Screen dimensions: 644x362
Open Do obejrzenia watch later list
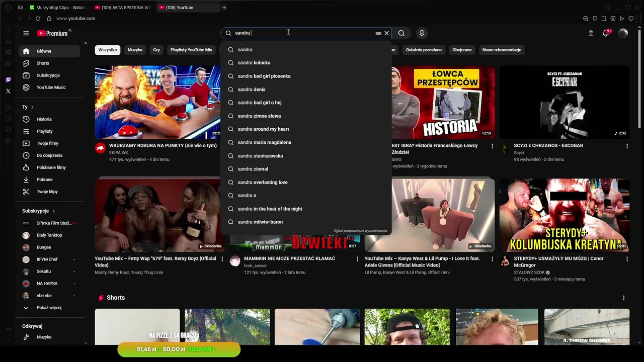tap(49, 155)
